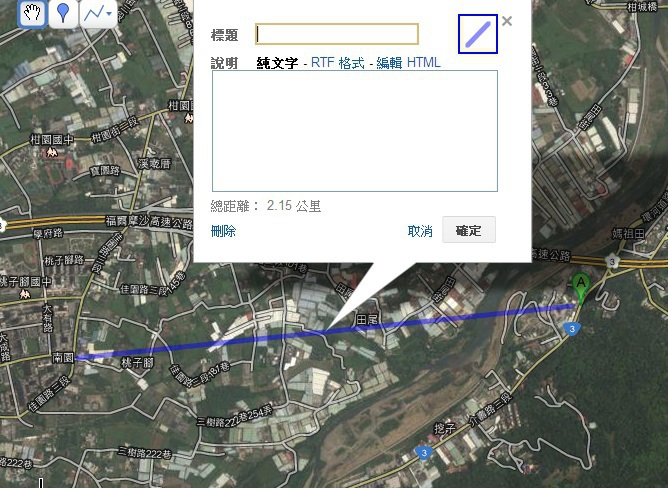
Task: Close the line info popup
Action: click(x=507, y=21)
